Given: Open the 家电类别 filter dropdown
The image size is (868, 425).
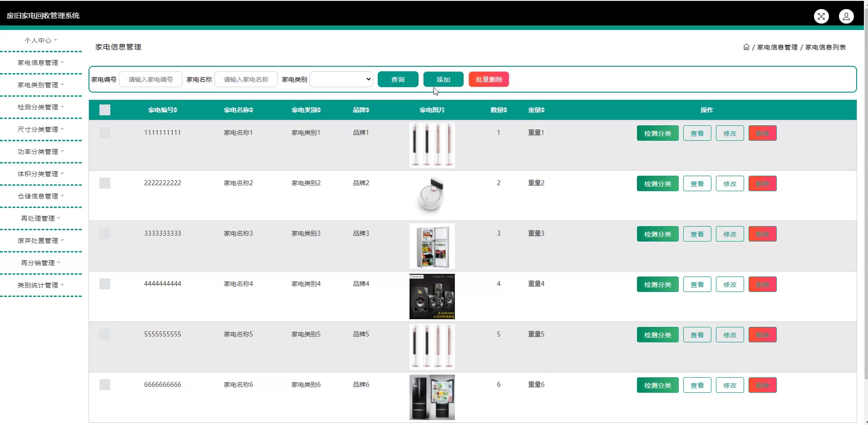Looking at the screenshot, I should point(341,79).
